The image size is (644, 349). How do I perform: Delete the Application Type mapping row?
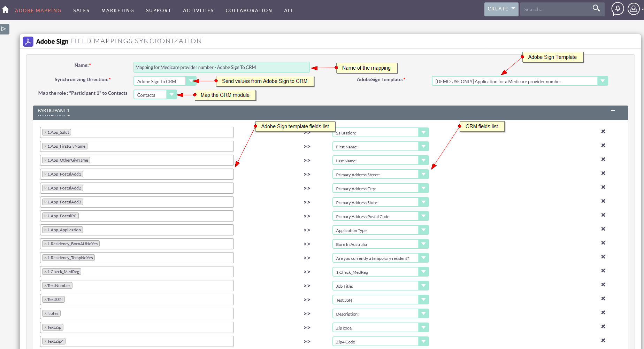click(x=603, y=229)
